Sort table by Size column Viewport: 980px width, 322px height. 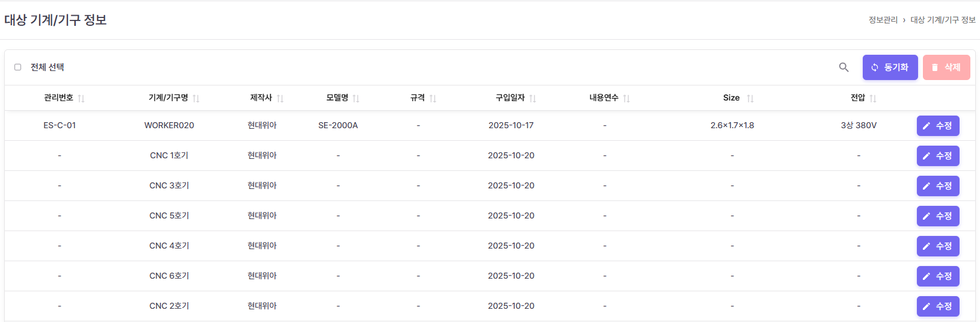(x=750, y=98)
